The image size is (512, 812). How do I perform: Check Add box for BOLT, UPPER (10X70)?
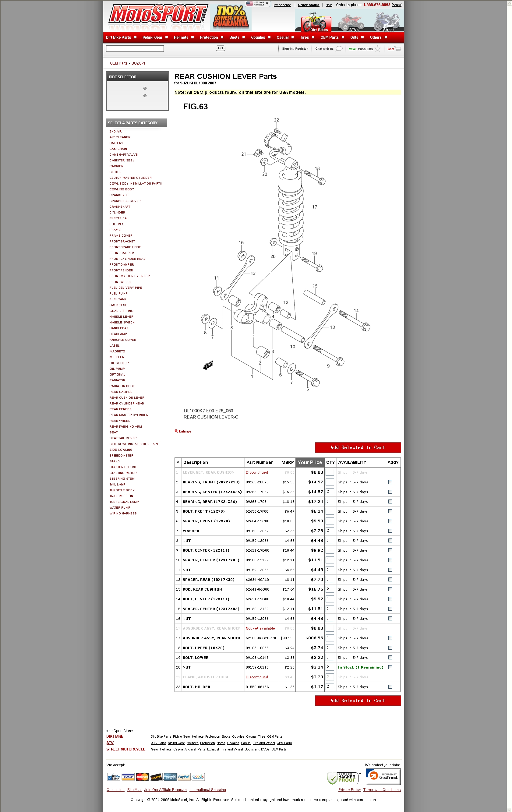click(390, 648)
